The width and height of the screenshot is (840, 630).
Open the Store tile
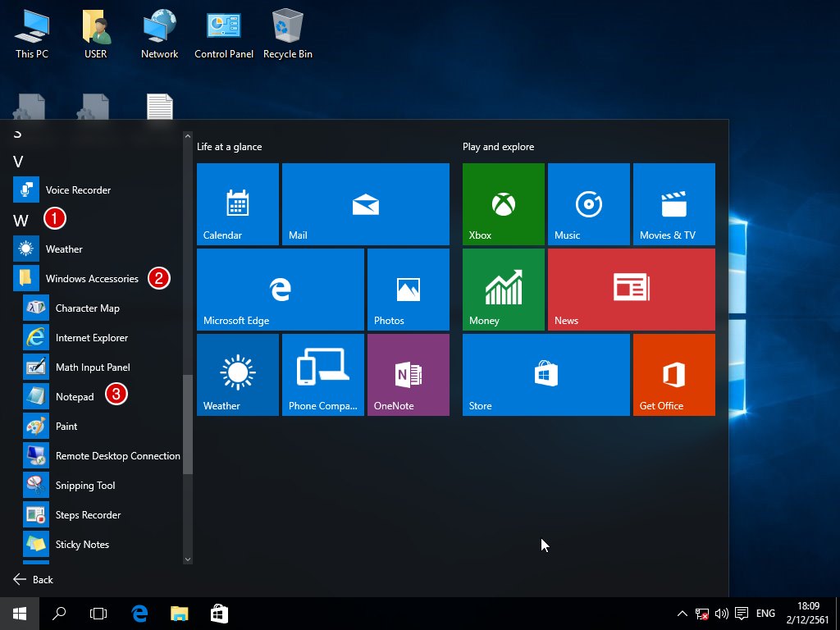point(546,374)
